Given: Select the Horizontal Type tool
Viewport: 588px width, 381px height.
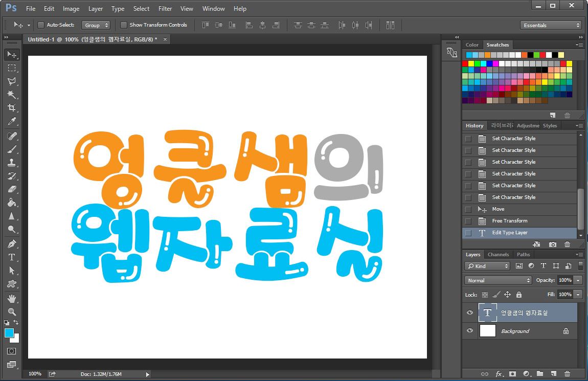Looking at the screenshot, I should tap(12, 257).
